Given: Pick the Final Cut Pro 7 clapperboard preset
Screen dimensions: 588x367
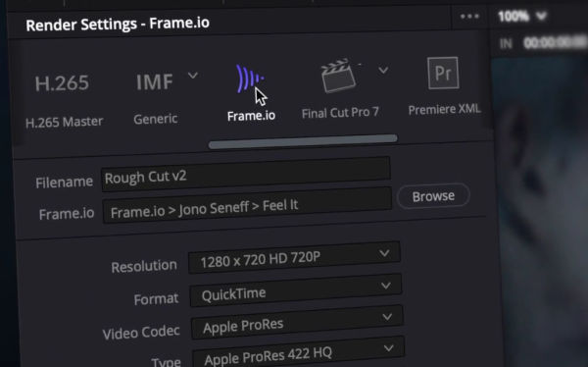Looking at the screenshot, I should [339, 76].
